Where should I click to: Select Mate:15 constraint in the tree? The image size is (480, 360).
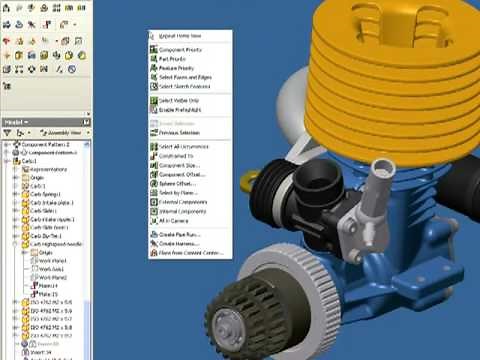48,294
